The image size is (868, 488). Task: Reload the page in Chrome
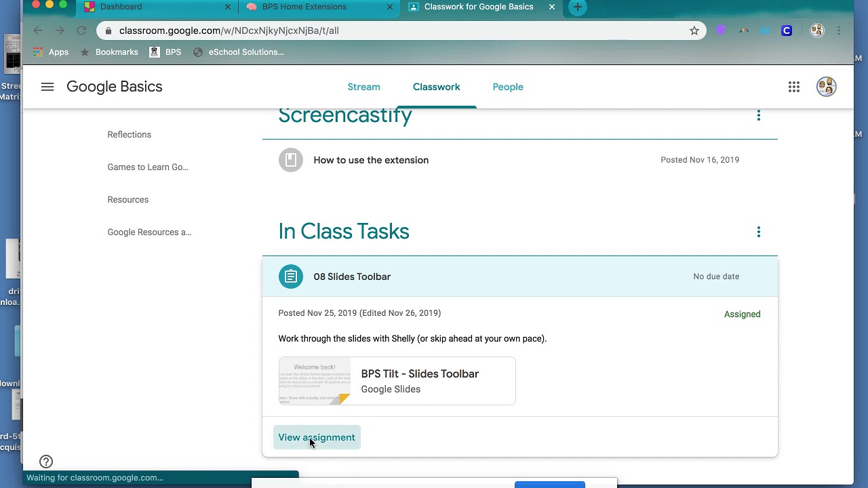click(81, 30)
